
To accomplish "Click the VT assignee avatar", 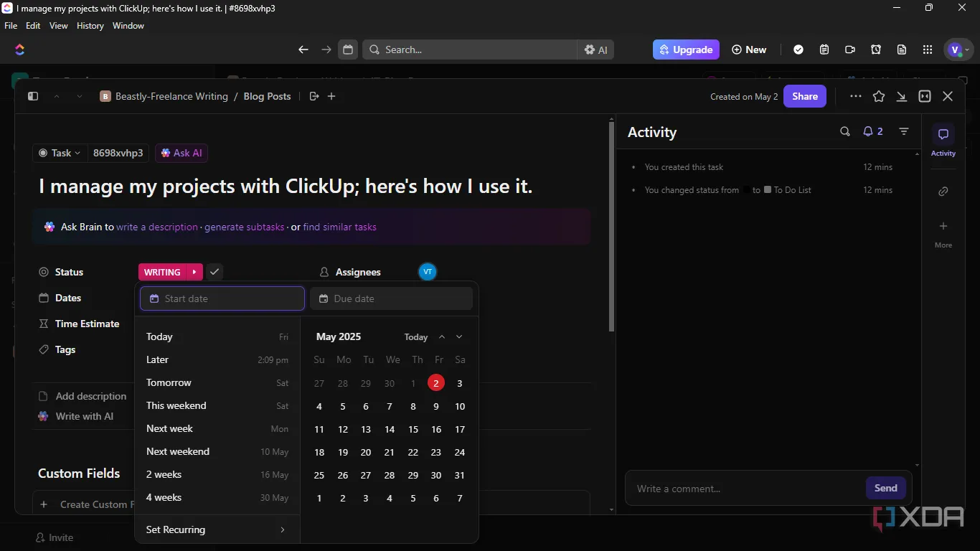I will click(428, 272).
